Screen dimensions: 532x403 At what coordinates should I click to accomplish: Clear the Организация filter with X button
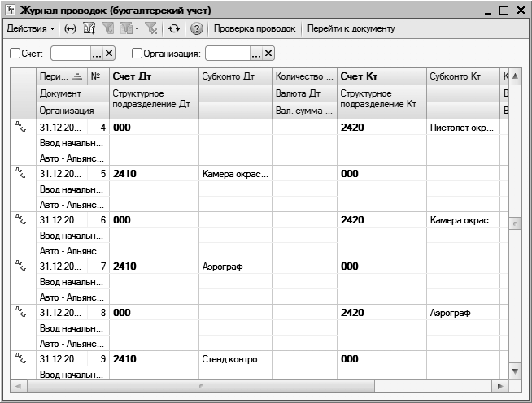(268, 54)
